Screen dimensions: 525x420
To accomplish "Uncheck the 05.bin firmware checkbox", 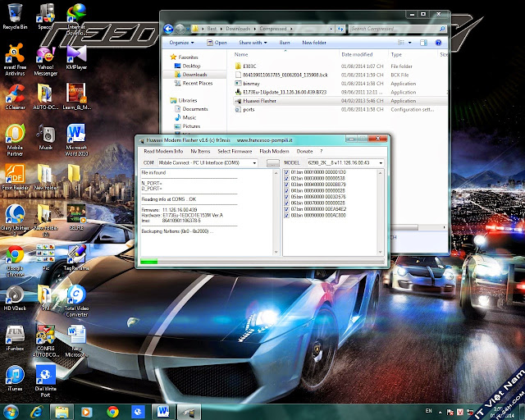I will click(x=286, y=197).
